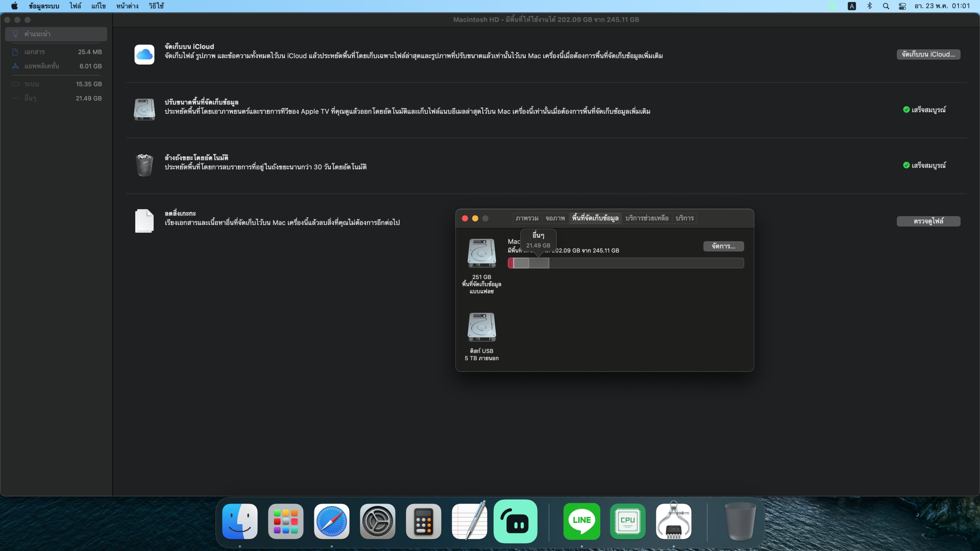Open the mint green Streamlabs icon
Image resolution: width=980 pixels, height=551 pixels.
(516, 521)
